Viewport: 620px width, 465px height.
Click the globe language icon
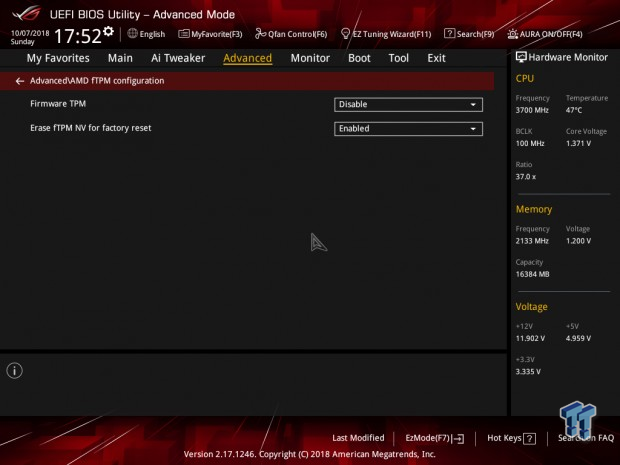click(x=132, y=34)
